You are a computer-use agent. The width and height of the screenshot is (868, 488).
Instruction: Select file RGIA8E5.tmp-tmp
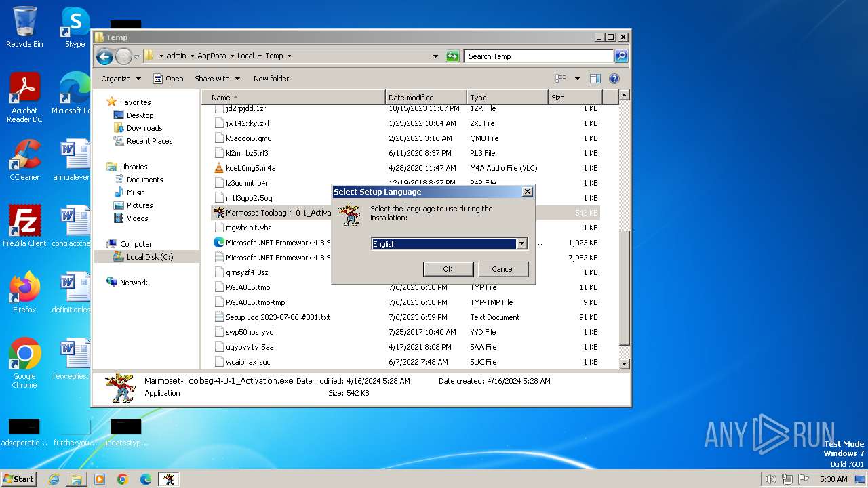255,302
